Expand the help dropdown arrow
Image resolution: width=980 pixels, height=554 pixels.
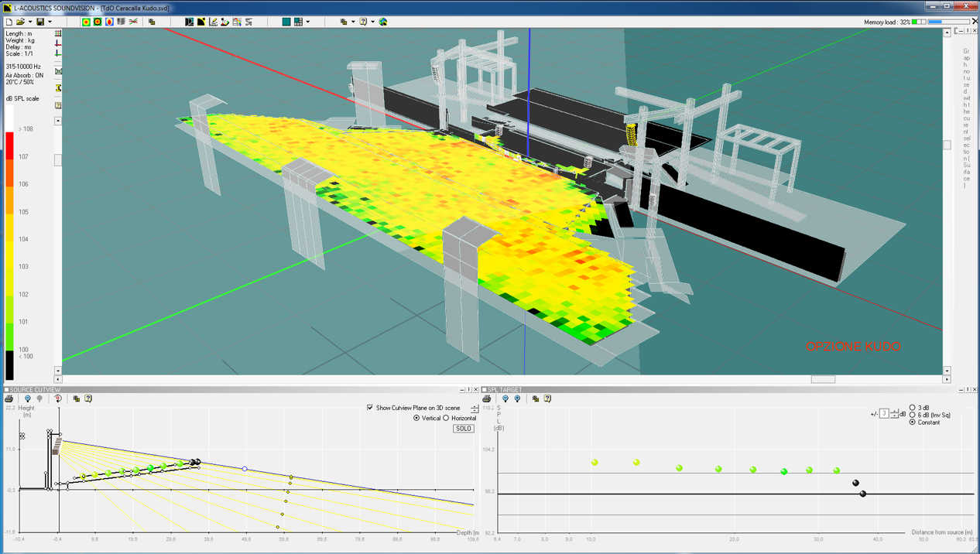(372, 22)
